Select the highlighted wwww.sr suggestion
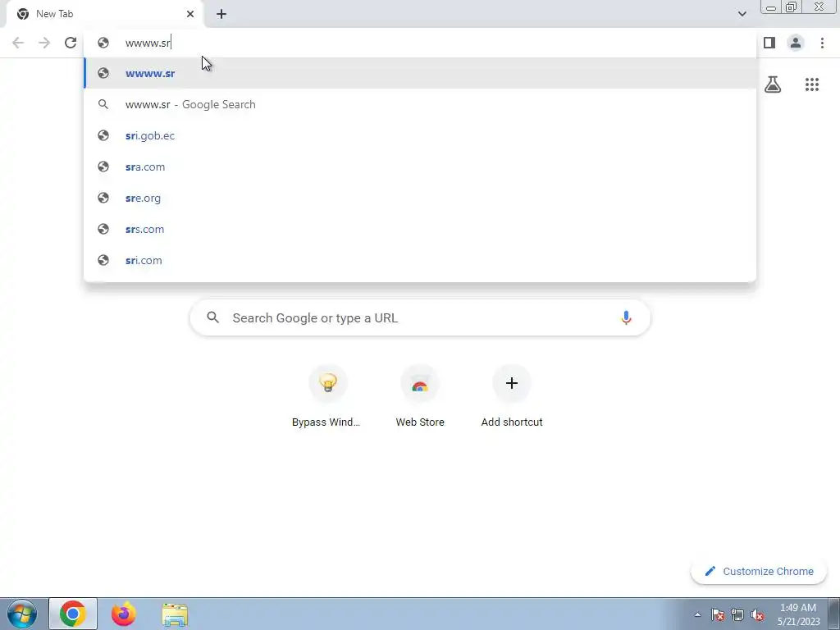 click(x=420, y=73)
